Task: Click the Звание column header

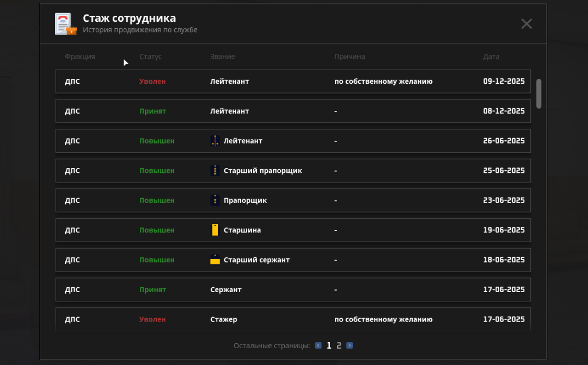Action: tap(223, 57)
